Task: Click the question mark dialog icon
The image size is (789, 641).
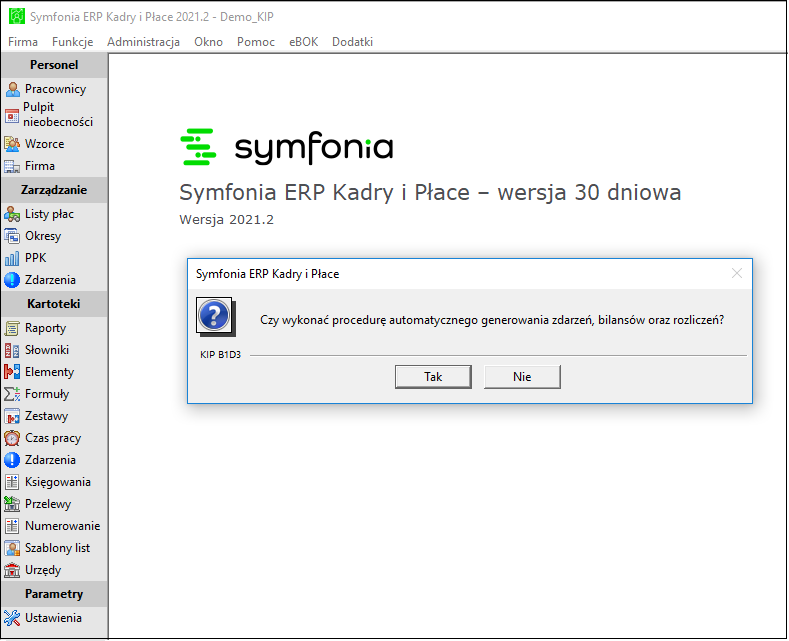Action: click(x=215, y=316)
